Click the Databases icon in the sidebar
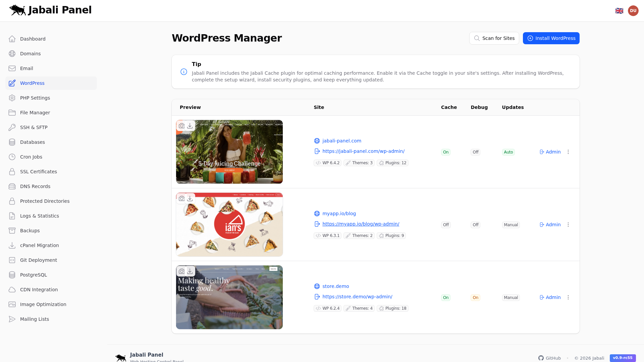Viewport: 644px width, 362px height. [12, 142]
